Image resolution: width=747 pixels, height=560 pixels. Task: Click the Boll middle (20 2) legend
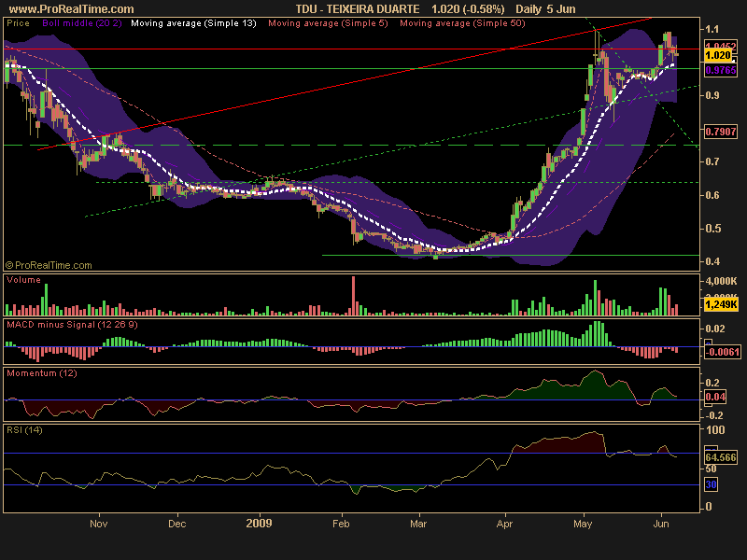(82, 22)
